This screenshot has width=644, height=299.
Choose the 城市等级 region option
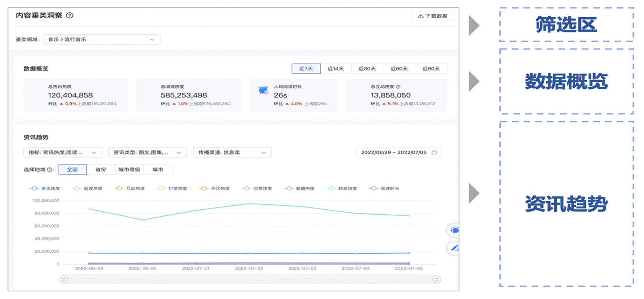pyautogui.click(x=129, y=170)
